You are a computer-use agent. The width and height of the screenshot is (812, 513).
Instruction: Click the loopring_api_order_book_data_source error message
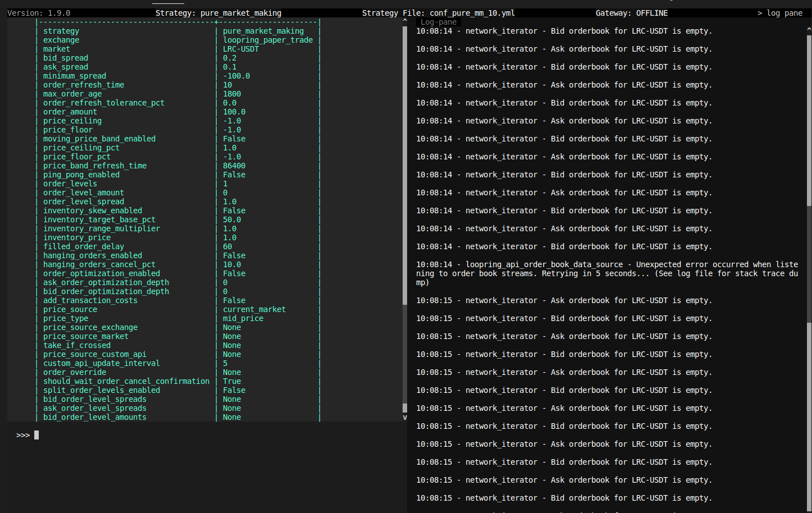tap(606, 273)
